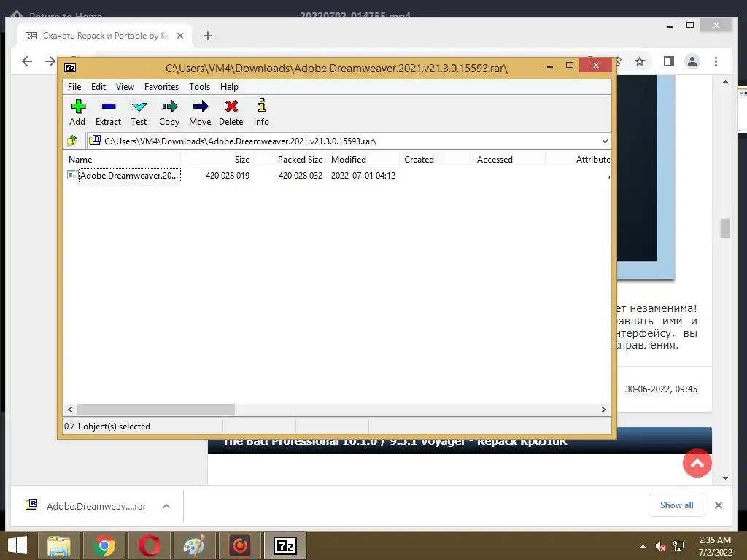The width and height of the screenshot is (747, 560).
Task: Sort by the Packed Size column header
Action: click(290, 160)
